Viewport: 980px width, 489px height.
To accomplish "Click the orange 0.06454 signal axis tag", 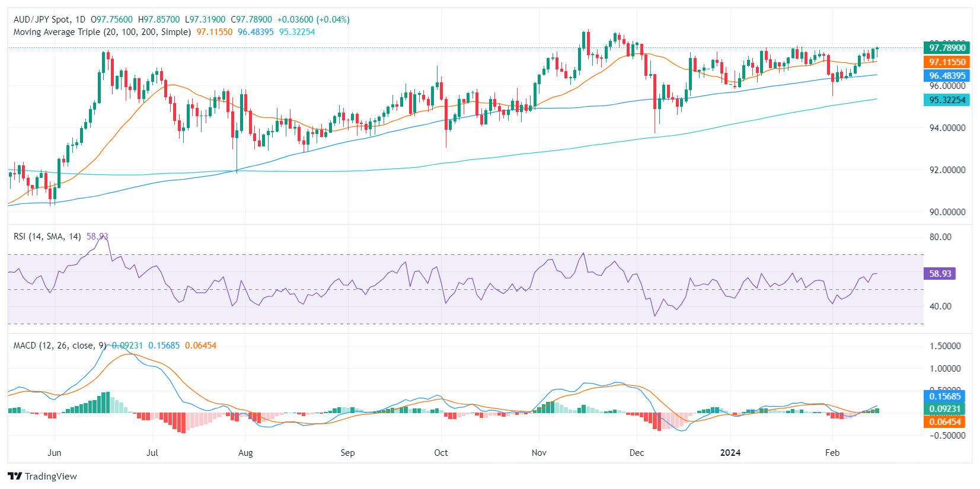I will point(944,421).
